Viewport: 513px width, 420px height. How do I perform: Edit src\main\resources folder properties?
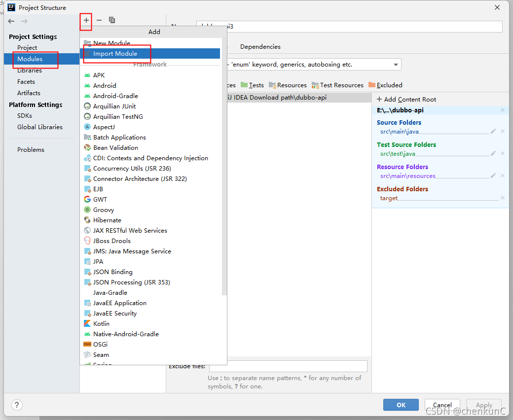pyautogui.click(x=493, y=176)
